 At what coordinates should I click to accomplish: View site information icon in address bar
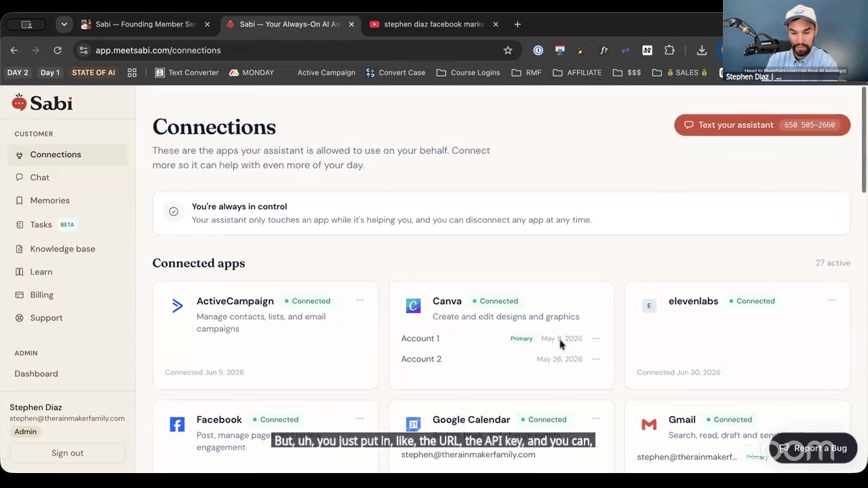point(83,50)
